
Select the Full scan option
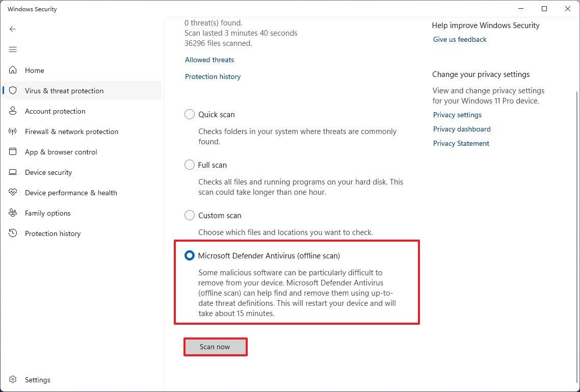click(189, 165)
